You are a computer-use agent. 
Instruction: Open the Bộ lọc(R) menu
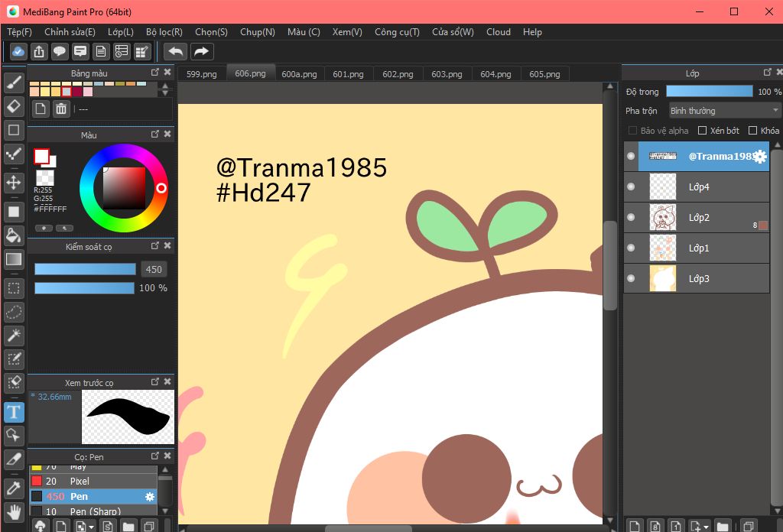click(x=164, y=32)
